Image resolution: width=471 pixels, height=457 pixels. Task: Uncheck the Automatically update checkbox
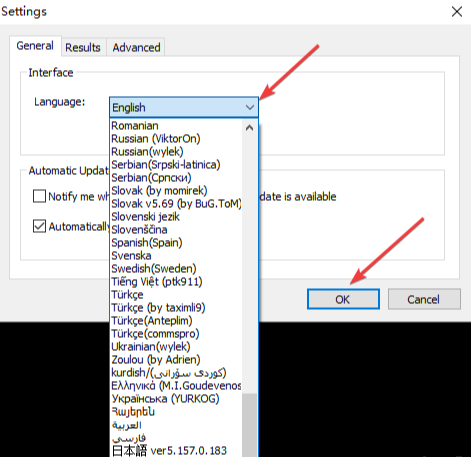click(39, 226)
